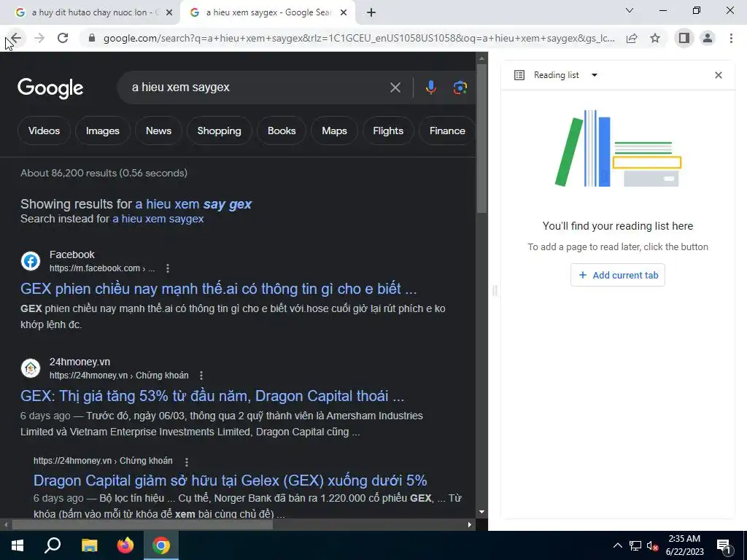747x560 pixels.
Task: Click the Facebook result favicon
Action: [31, 262]
